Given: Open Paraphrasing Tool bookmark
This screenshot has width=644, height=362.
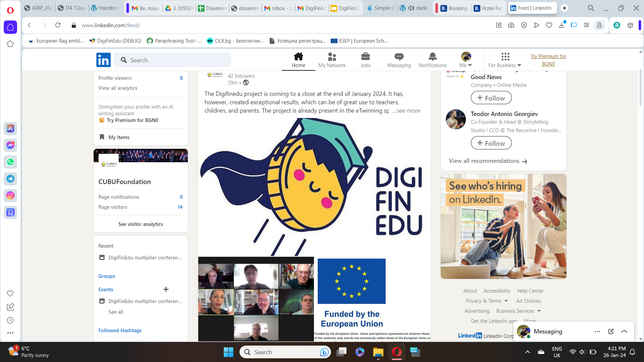Looking at the screenshot, I should point(174,41).
